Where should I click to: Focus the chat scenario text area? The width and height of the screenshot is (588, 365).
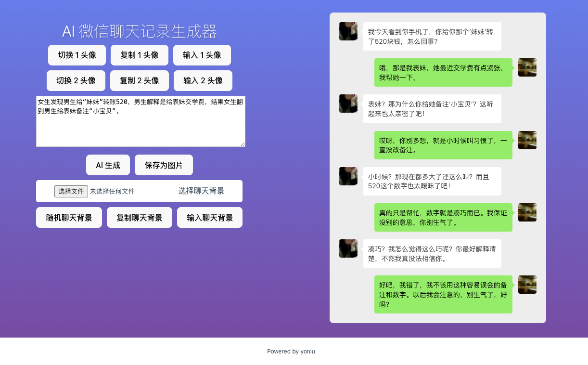[141, 121]
